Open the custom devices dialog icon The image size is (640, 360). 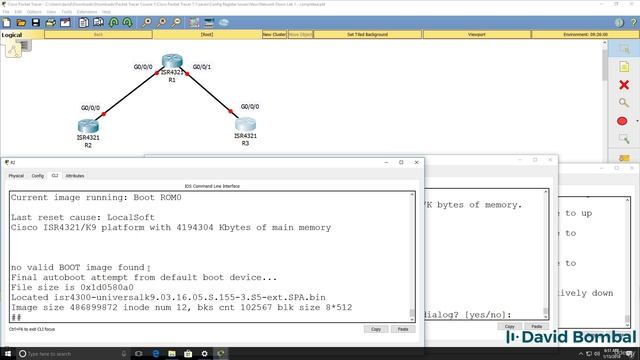[209, 23]
